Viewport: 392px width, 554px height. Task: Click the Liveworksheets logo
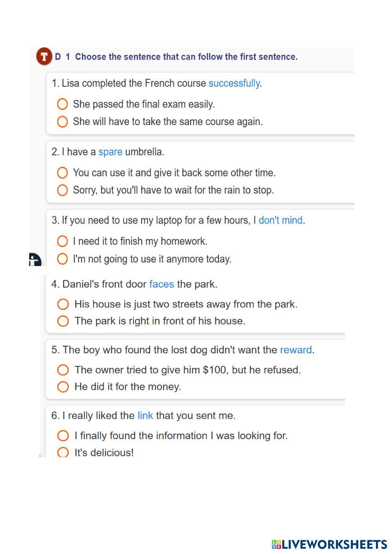(x=329, y=544)
